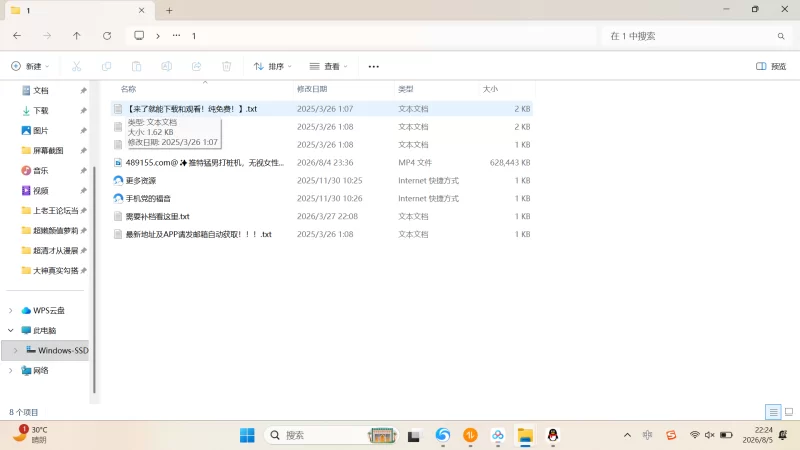800x450 pixels.
Task: Open the address bar breadcrumb ellipsis
Action: pyautogui.click(x=177, y=36)
